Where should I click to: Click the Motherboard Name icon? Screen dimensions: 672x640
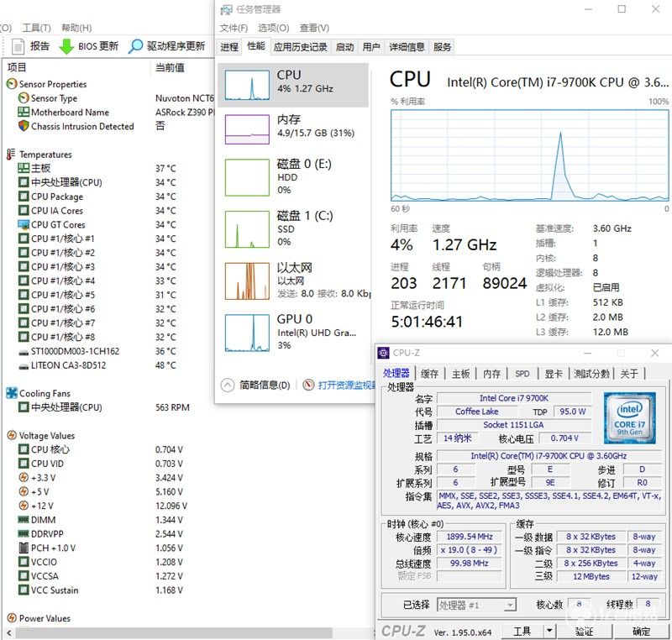click(x=24, y=113)
